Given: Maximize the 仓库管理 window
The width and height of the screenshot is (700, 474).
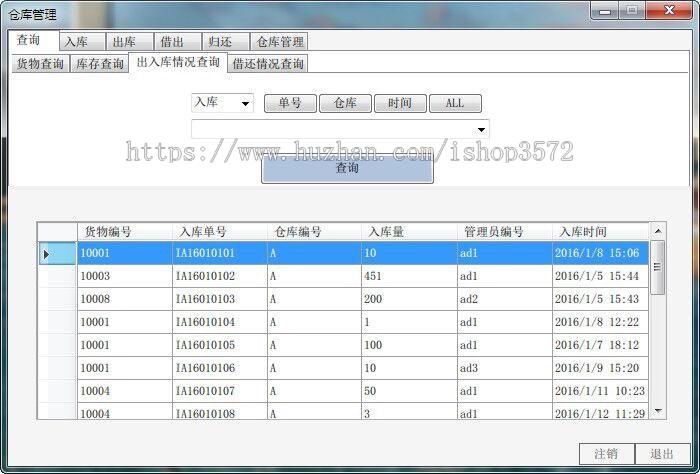Looking at the screenshot, I should tap(631, 10).
